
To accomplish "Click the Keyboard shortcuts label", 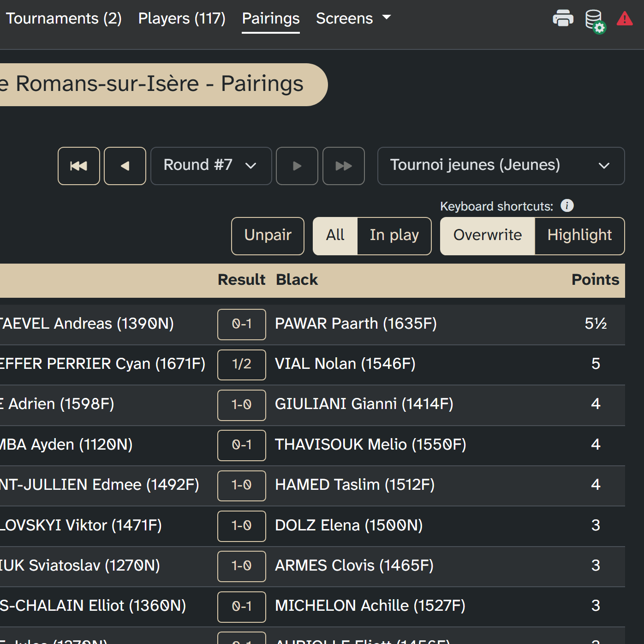I will point(496,206).
